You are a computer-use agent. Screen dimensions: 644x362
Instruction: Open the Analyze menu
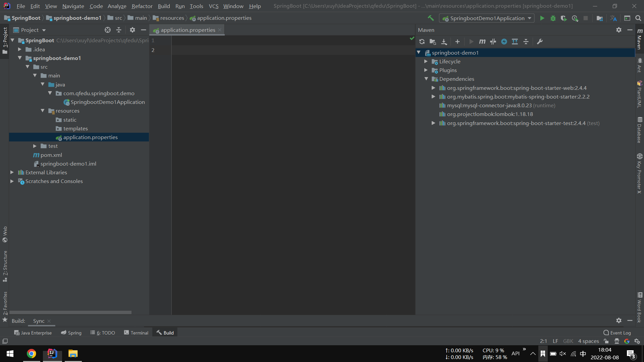[x=117, y=6]
